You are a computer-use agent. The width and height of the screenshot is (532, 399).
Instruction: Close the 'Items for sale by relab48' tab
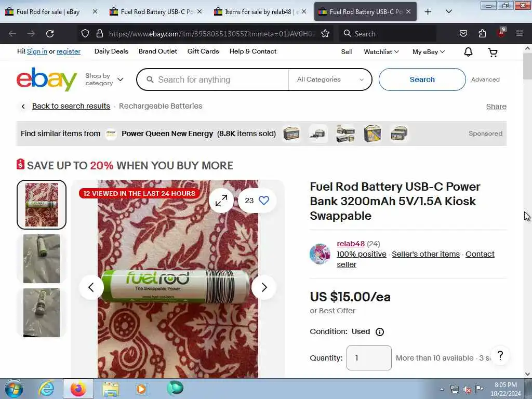point(304,11)
